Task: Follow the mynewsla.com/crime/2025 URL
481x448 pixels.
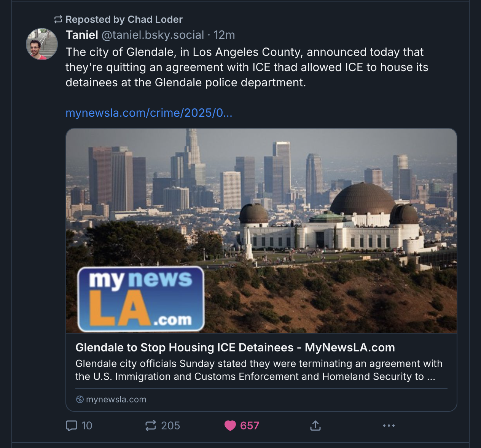Action: pos(149,113)
